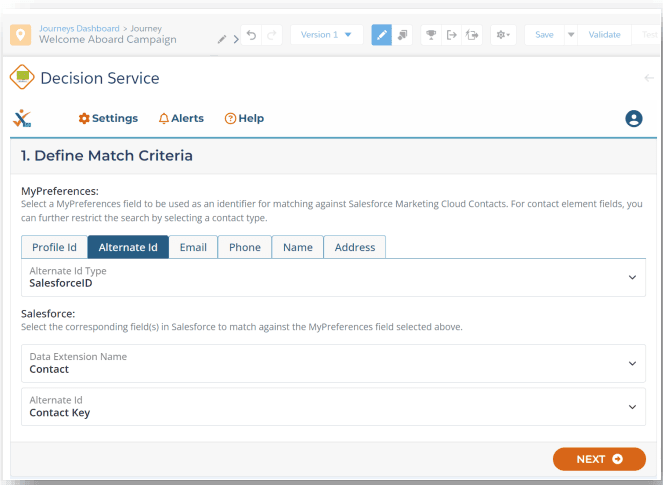Open the Alternate Id Type dropdown
Viewport: 663px width, 485px height.
pos(333,277)
